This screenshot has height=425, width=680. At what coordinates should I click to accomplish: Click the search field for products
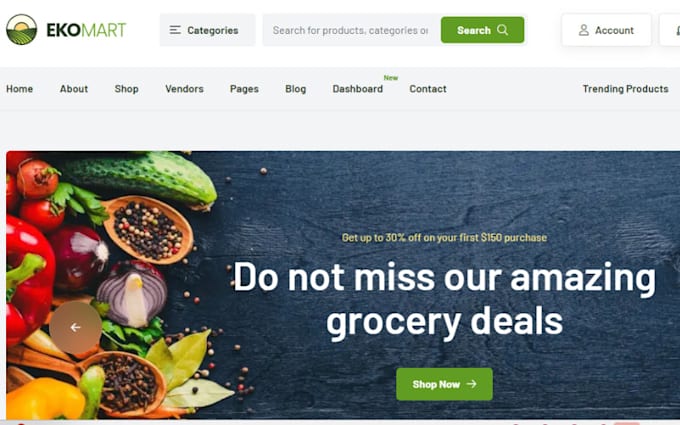tap(351, 30)
